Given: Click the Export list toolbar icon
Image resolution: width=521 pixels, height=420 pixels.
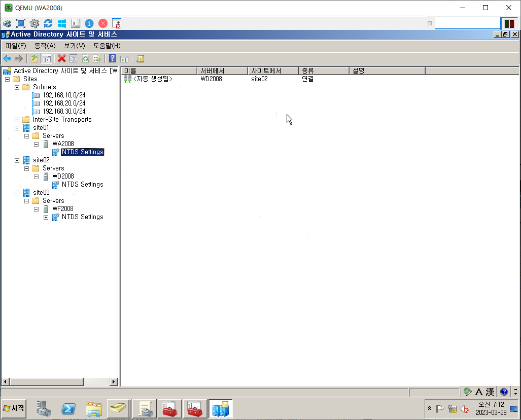Looking at the screenshot, I should click(97, 59).
